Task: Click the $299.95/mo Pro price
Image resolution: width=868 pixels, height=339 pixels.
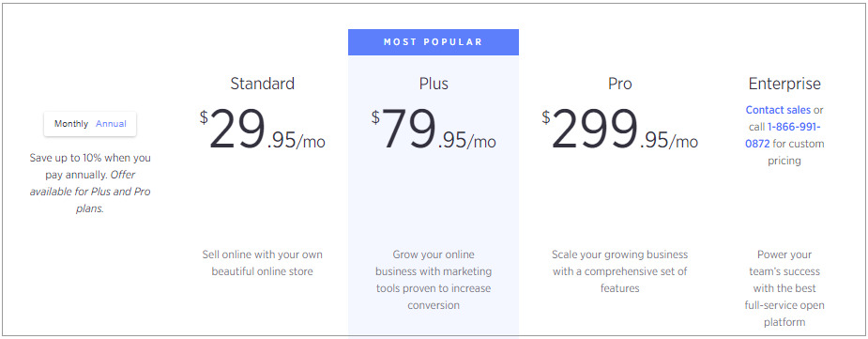Action: click(x=619, y=130)
